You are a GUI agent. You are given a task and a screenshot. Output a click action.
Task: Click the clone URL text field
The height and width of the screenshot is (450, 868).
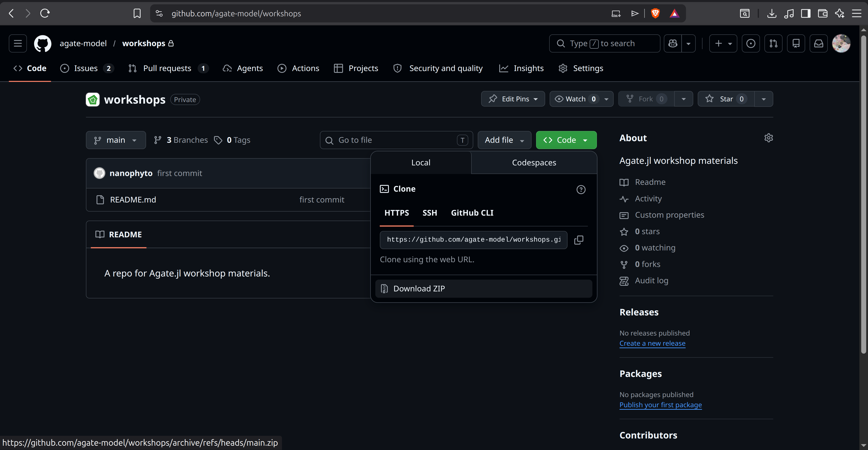click(x=473, y=240)
